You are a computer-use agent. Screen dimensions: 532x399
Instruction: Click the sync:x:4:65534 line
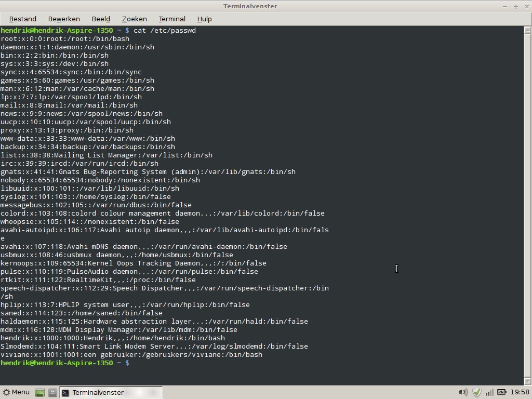click(71, 72)
